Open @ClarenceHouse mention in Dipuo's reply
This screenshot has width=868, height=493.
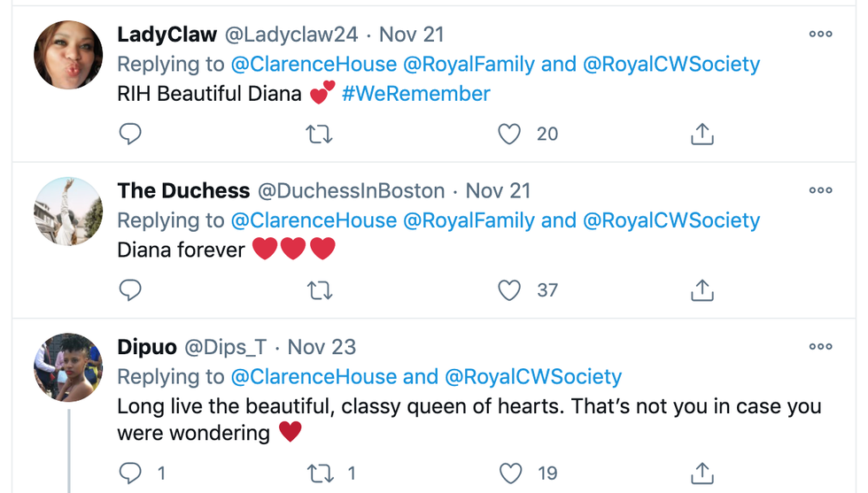coord(314,376)
